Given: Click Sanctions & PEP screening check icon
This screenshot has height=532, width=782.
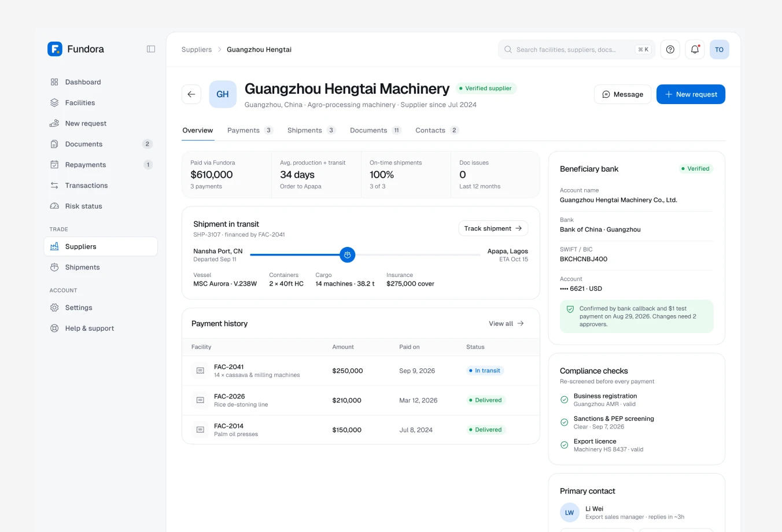Looking at the screenshot, I should pyautogui.click(x=565, y=422).
